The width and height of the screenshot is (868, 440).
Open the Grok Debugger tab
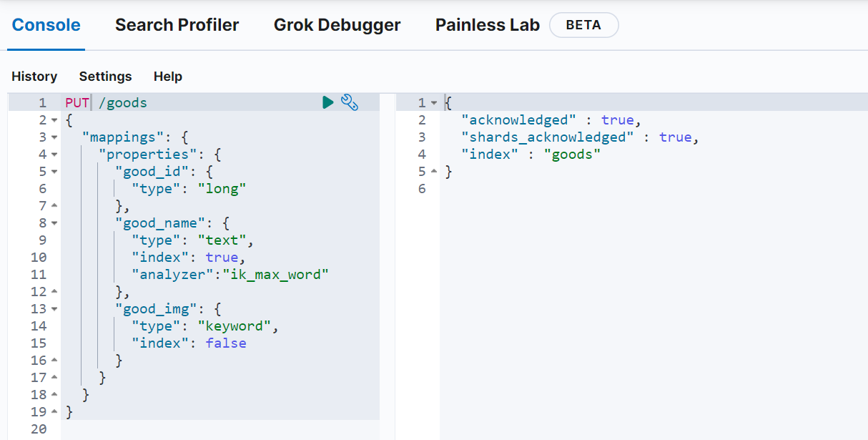337,25
